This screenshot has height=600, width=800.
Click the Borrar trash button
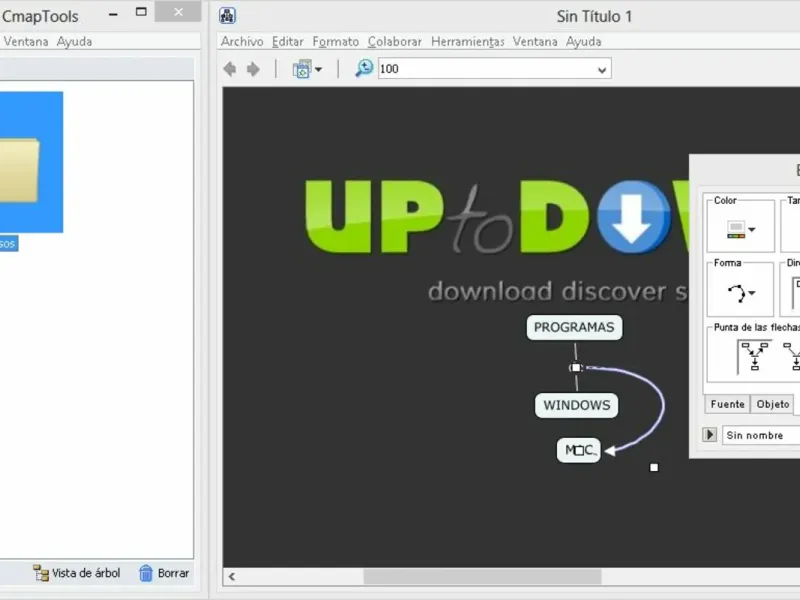tap(164, 573)
